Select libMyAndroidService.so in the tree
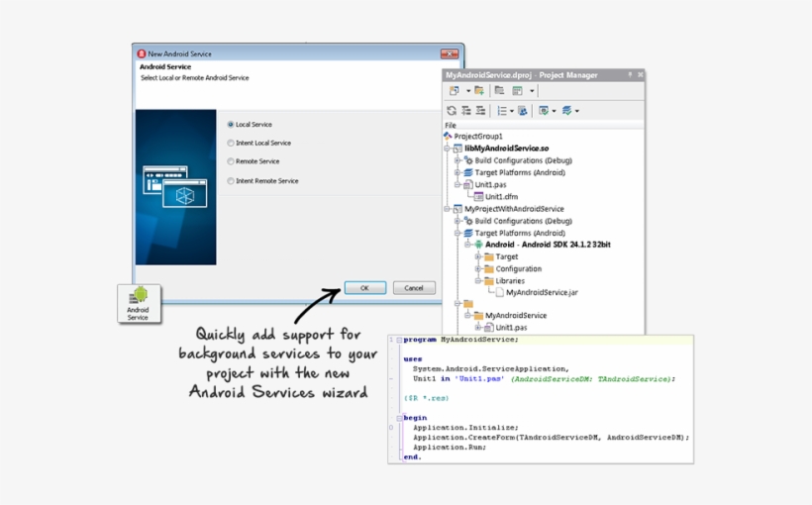The height and width of the screenshot is (505, 812). (506, 149)
